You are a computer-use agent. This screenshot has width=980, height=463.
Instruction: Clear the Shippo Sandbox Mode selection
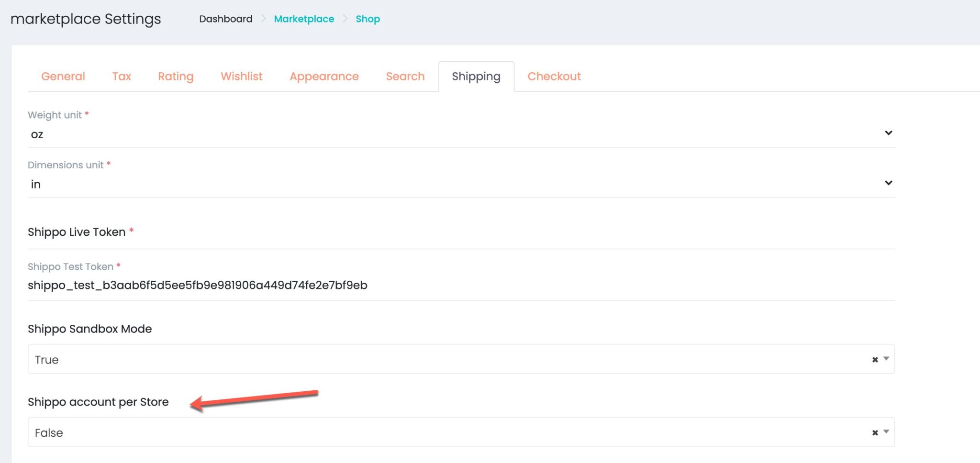pos(875,360)
